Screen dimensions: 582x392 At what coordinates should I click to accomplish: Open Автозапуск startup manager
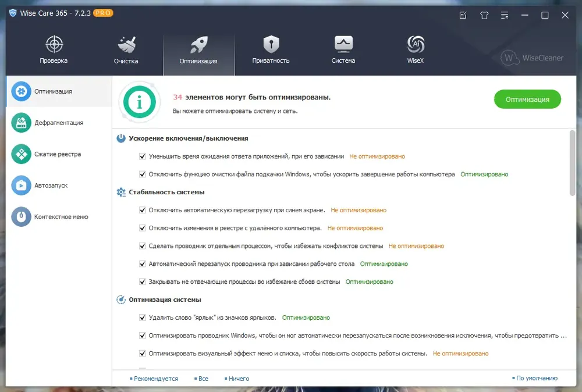tap(59, 186)
